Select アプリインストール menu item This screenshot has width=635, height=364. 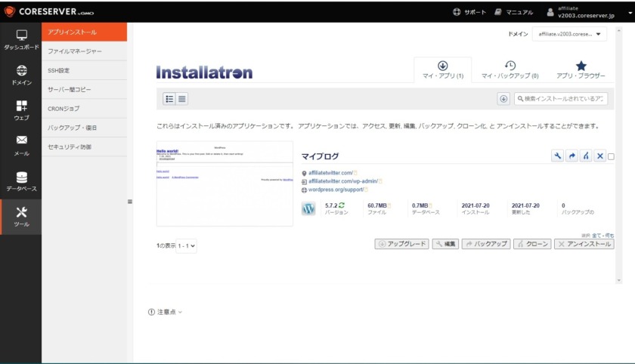pos(84,32)
